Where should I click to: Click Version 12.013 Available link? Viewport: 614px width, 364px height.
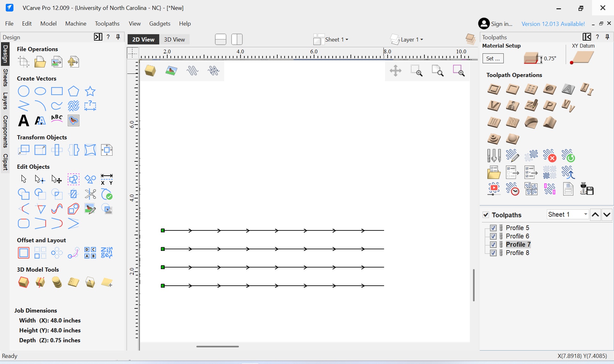tap(553, 24)
